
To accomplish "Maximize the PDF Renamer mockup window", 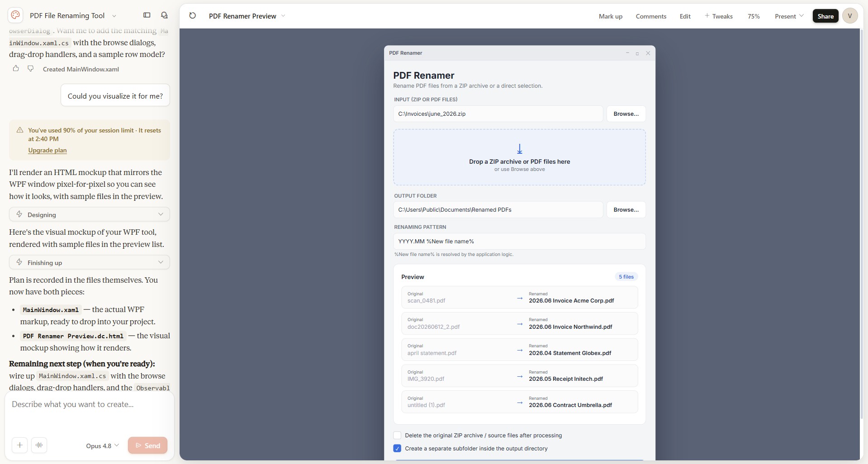I will coord(637,53).
